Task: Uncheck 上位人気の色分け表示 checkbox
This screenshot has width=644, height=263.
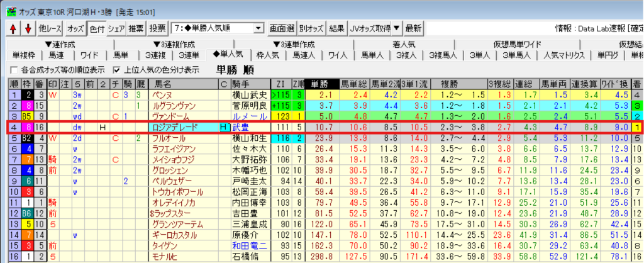Action: tap(116, 69)
